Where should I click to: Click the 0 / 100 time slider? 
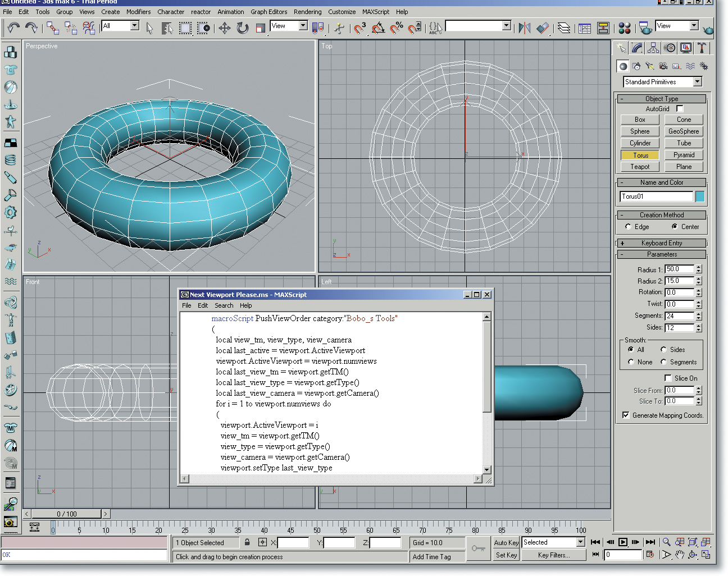(x=67, y=514)
